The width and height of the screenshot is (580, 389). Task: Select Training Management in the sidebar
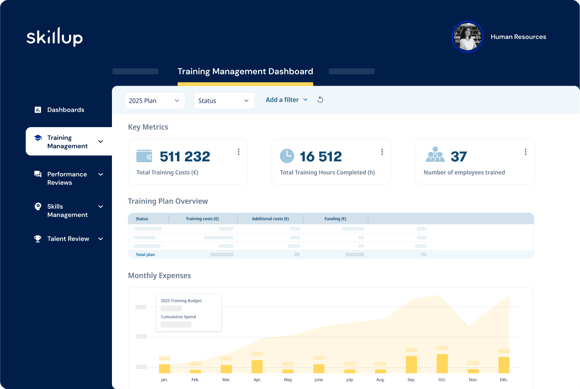coord(69,142)
